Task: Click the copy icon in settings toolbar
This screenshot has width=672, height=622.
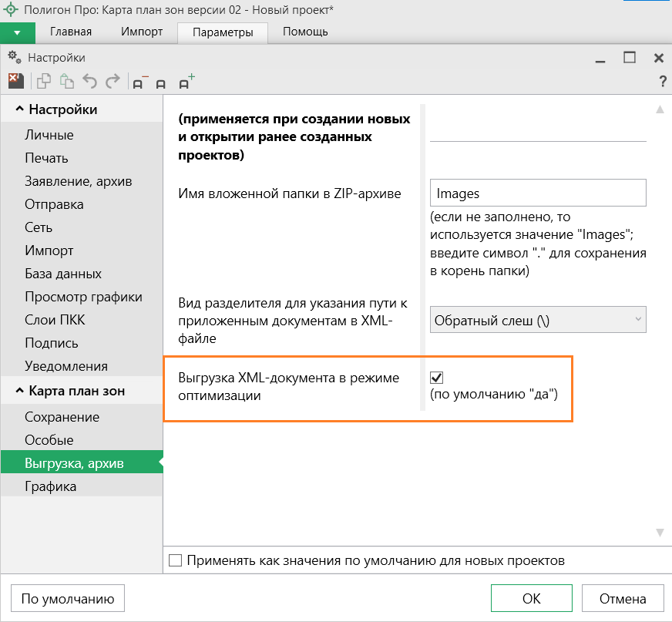Action: tap(45, 81)
